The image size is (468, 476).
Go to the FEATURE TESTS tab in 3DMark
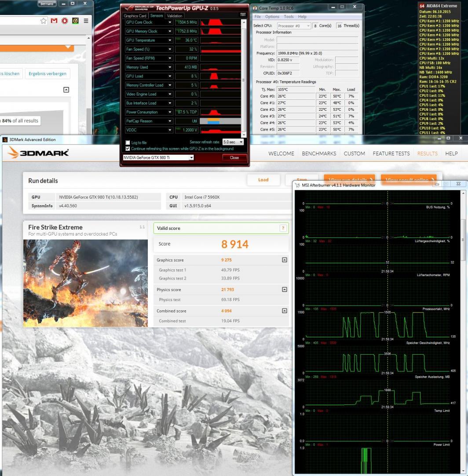391,153
